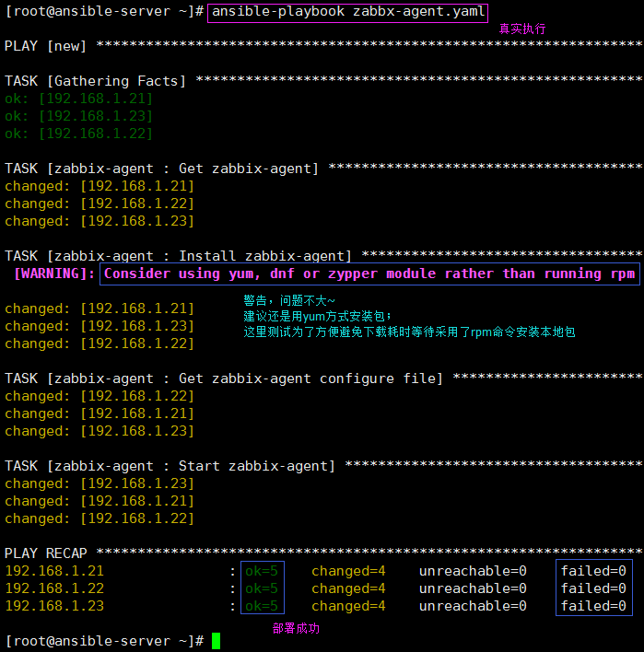
Task: Click changed=4 in the 192.168.1.22 recap row
Action: tap(348, 588)
